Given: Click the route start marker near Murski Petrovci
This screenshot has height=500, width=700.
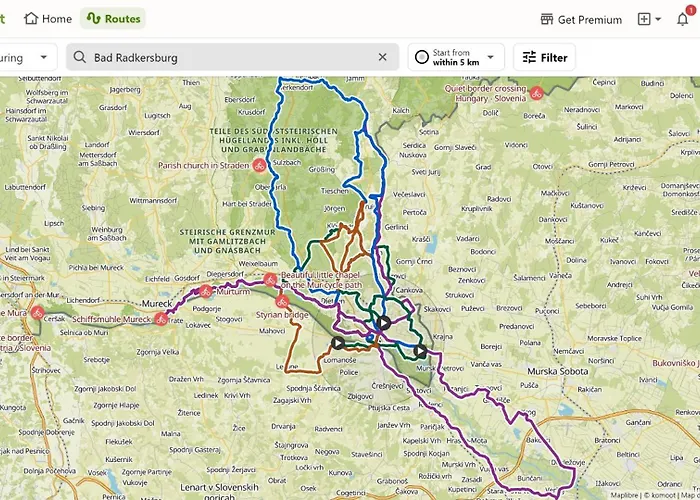Looking at the screenshot, I should pyautogui.click(x=420, y=351).
